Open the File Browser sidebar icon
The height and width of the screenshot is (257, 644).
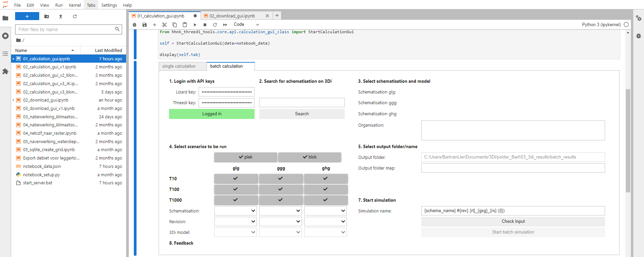pos(5,18)
